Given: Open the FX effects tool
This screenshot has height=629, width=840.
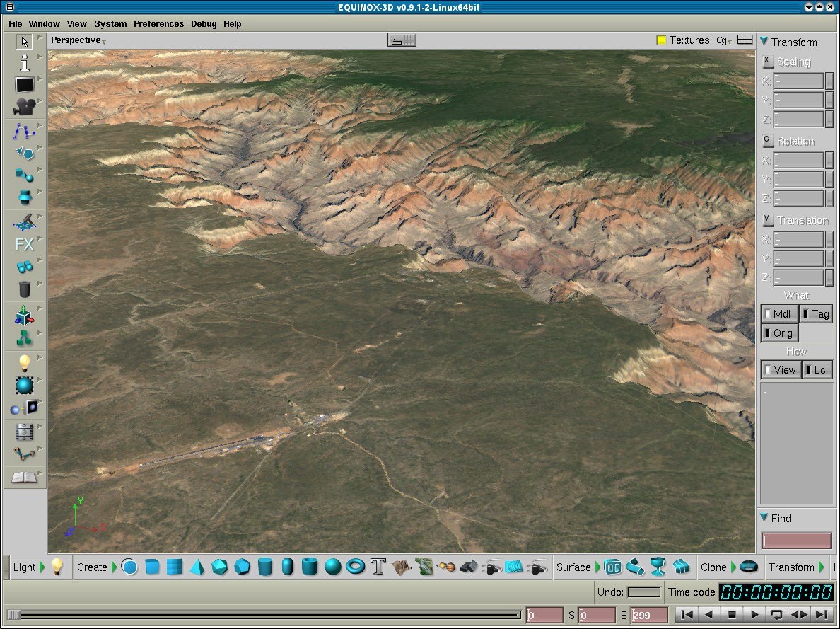Looking at the screenshot, I should click(25, 245).
